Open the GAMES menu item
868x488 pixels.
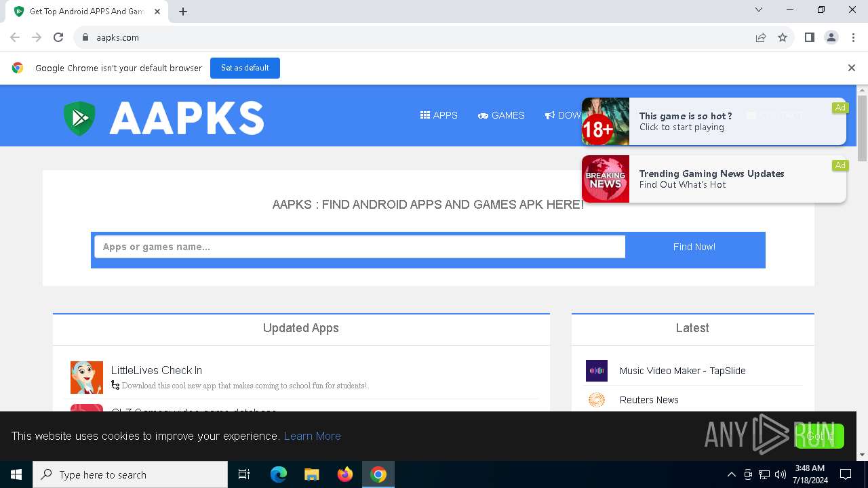point(501,115)
